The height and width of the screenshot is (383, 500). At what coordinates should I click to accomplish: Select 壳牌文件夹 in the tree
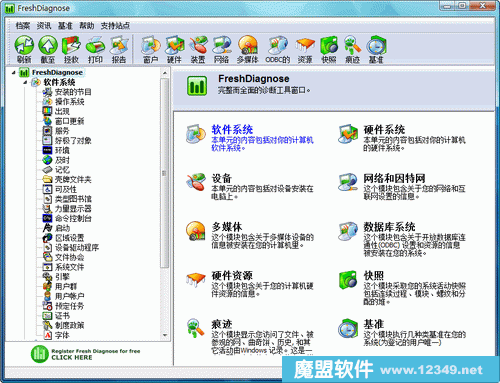(x=73, y=179)
